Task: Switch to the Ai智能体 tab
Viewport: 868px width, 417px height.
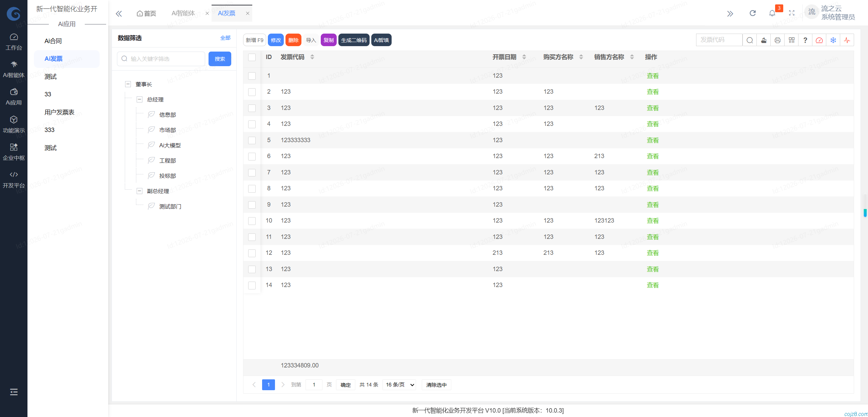Action: 183,13
